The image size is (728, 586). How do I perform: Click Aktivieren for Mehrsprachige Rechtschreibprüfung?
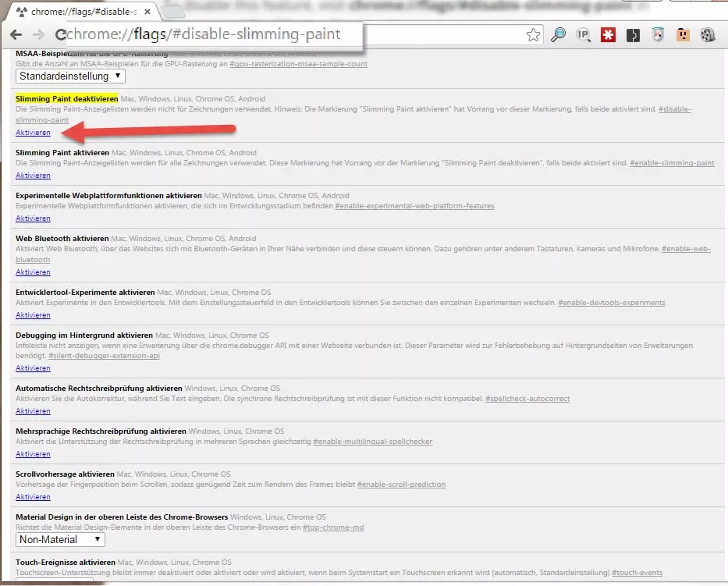click(x=33, y=454)
